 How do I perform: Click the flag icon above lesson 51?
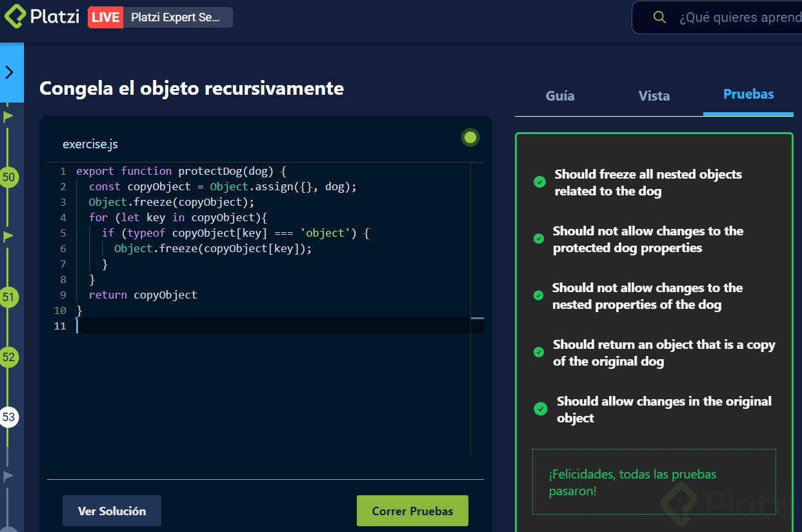point(8,236)
